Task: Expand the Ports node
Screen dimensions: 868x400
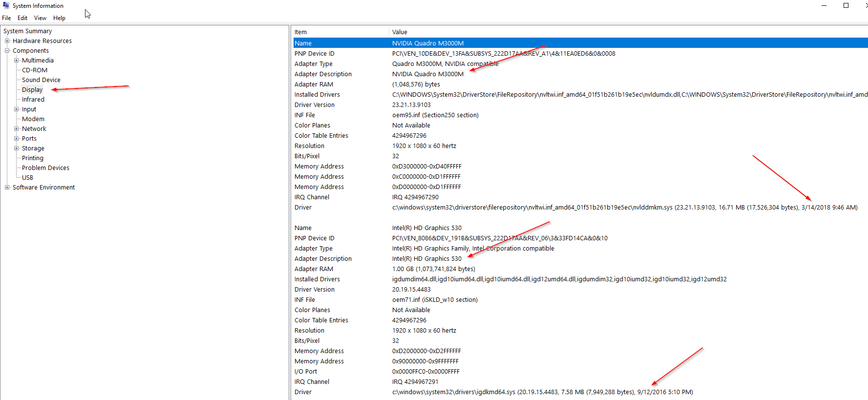Action: (17, 139)
